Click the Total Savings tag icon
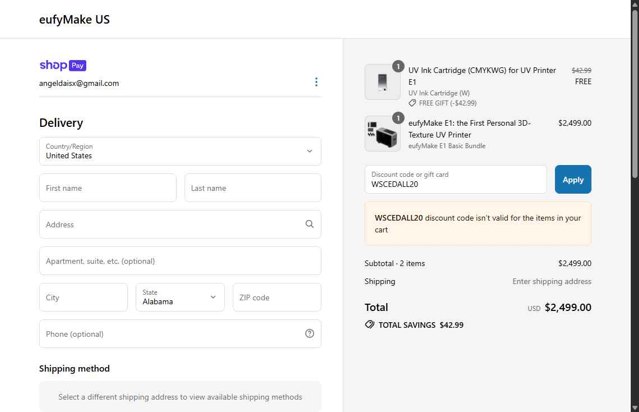The height and width of the screenshot is (412, 639). [x=370, y=325]
